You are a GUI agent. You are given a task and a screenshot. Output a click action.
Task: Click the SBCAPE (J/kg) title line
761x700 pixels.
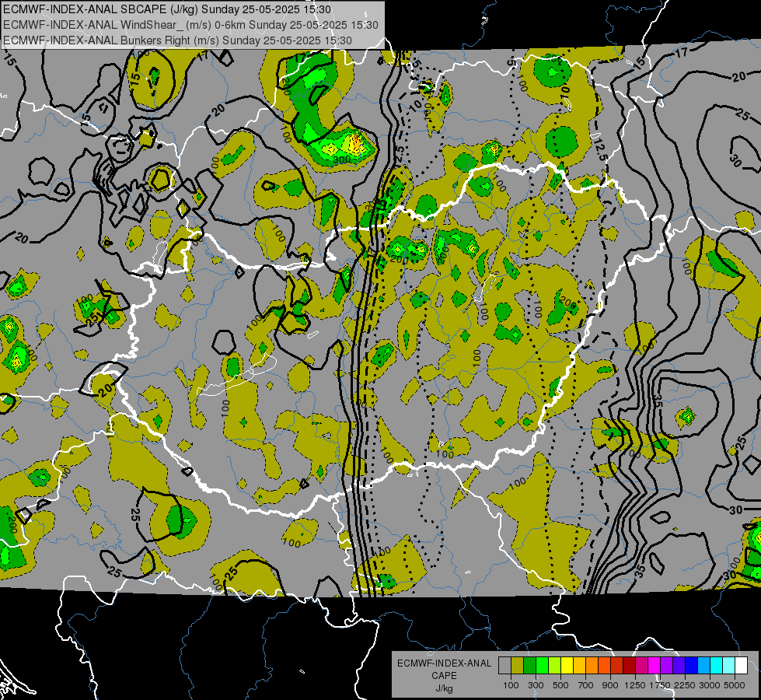(166, 9)
